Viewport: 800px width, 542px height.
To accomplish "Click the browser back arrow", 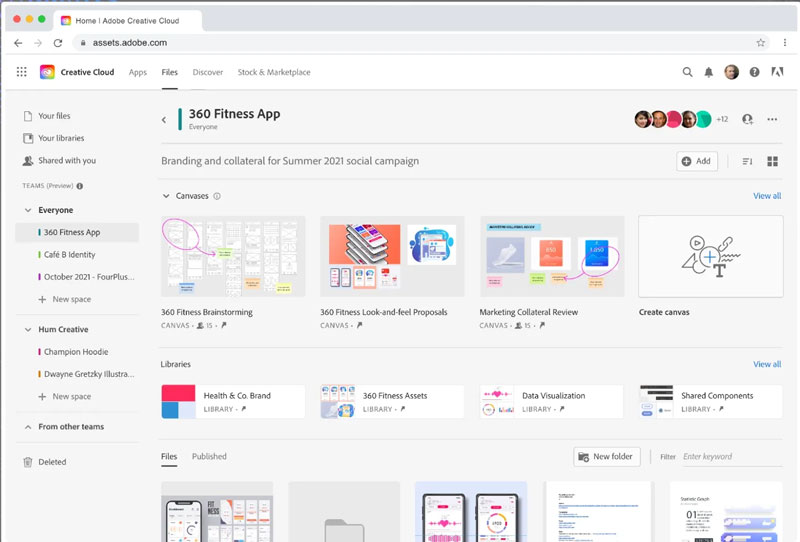I will click(x=18, y=43).
